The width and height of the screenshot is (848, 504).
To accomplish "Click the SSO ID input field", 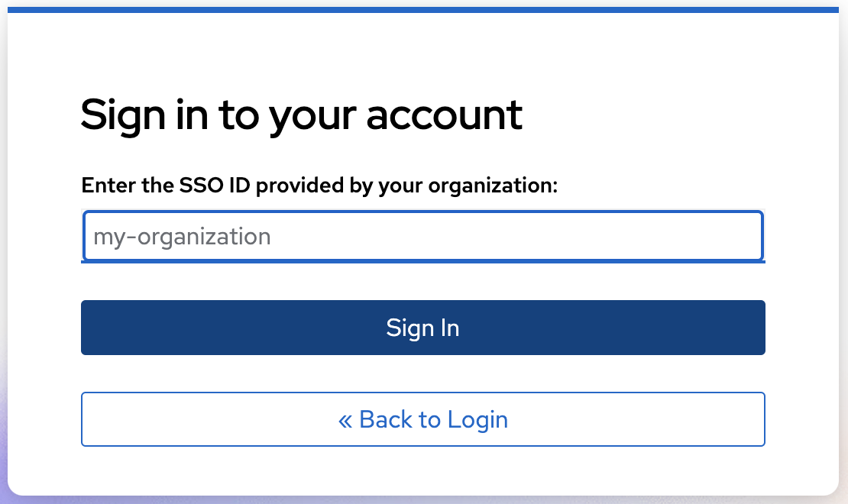I will (x=422, y=236).
